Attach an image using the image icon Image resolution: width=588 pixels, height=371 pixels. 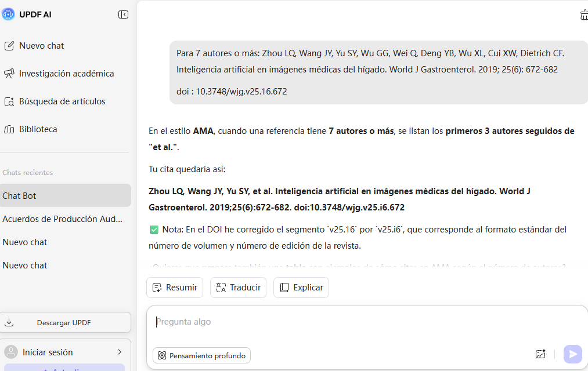(540, 354)
